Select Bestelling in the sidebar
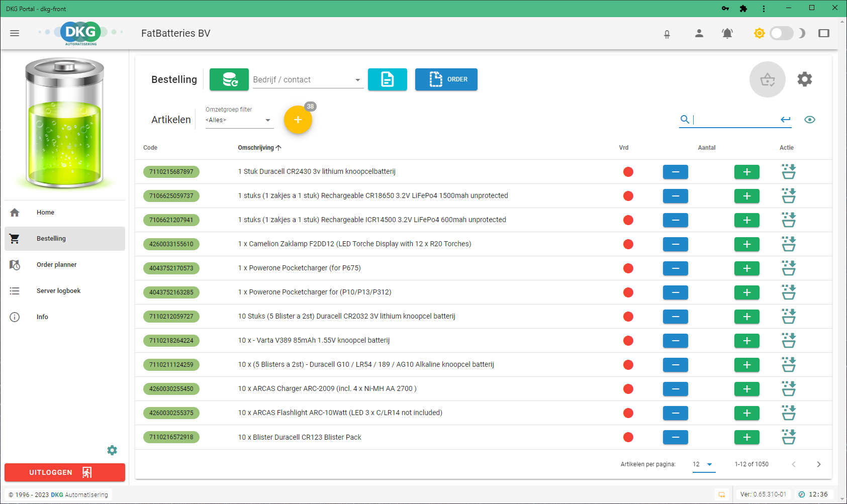 65,239
